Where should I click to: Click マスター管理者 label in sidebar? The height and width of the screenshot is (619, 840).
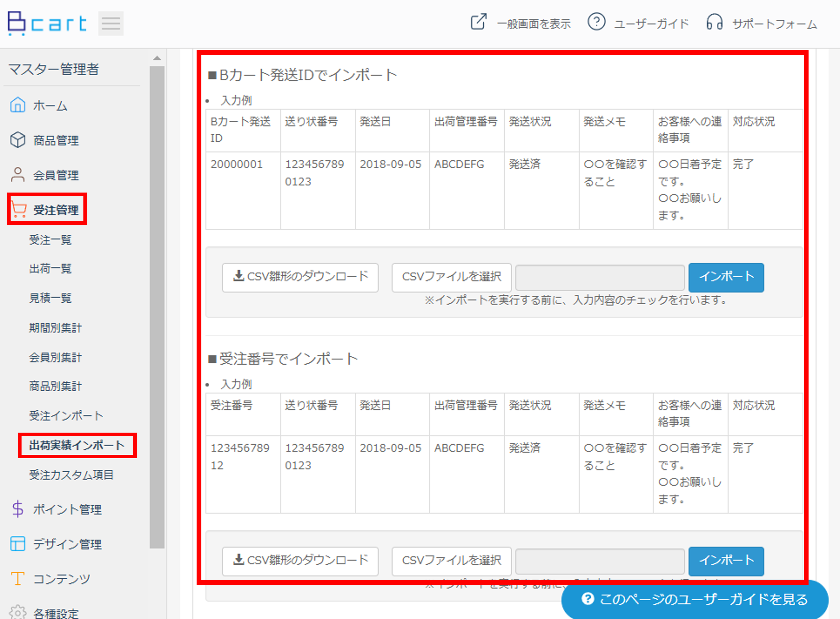(x=54, y=69)
